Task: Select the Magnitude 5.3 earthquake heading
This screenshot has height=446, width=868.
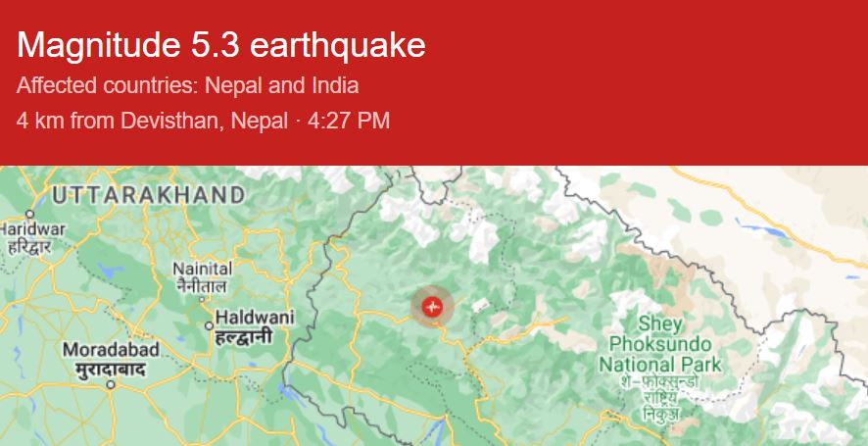Action: pos(221,45)
